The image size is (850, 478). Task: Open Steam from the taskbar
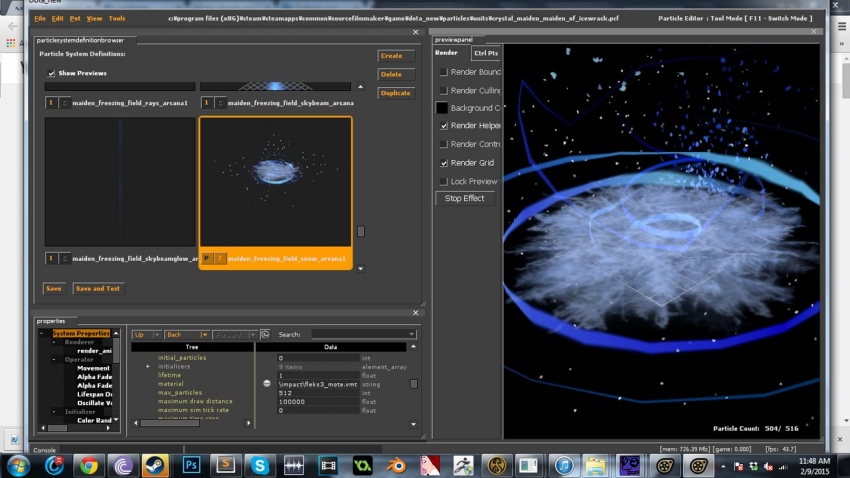155,465
